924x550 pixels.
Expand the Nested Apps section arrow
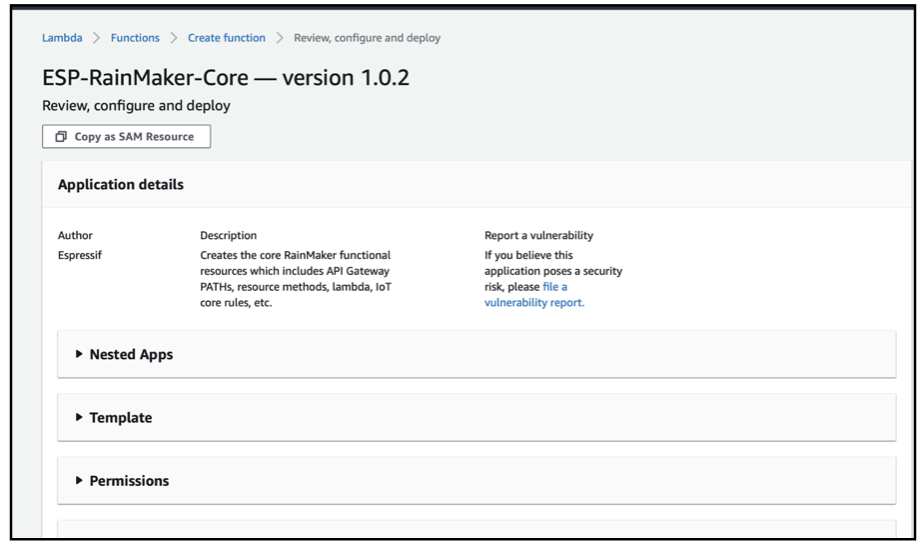pyautogui.click(x=79, y=354)
